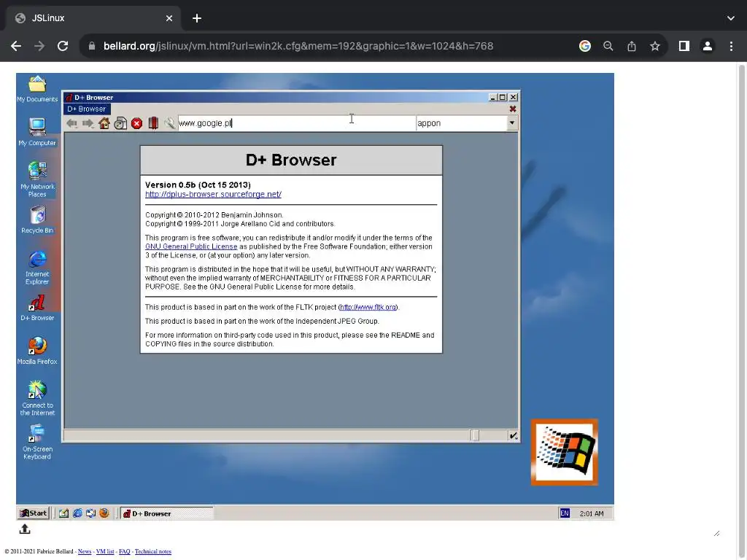Viewport: 747px width, 560px height.
Task: Click the checkmark icon in D+ status bar
Action: pyautogui.click(x=513, y=436)
